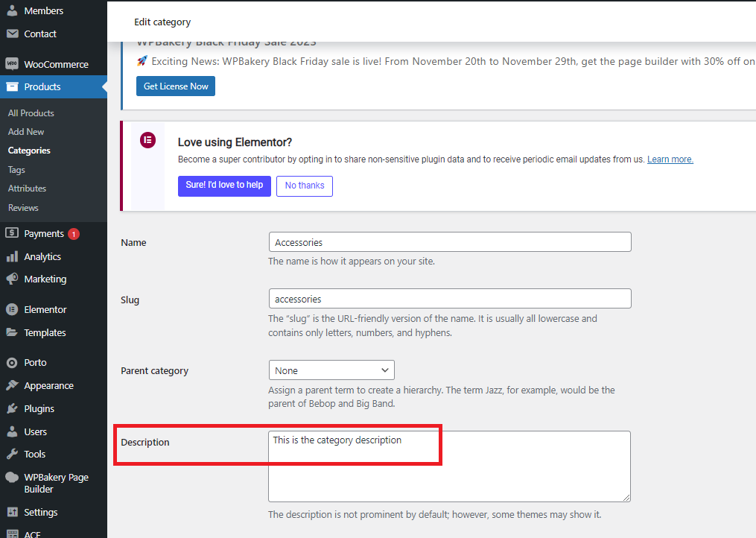Click the WooCommerce icon in sidebar
Screen dimensions: 756x538
(12, 64)
